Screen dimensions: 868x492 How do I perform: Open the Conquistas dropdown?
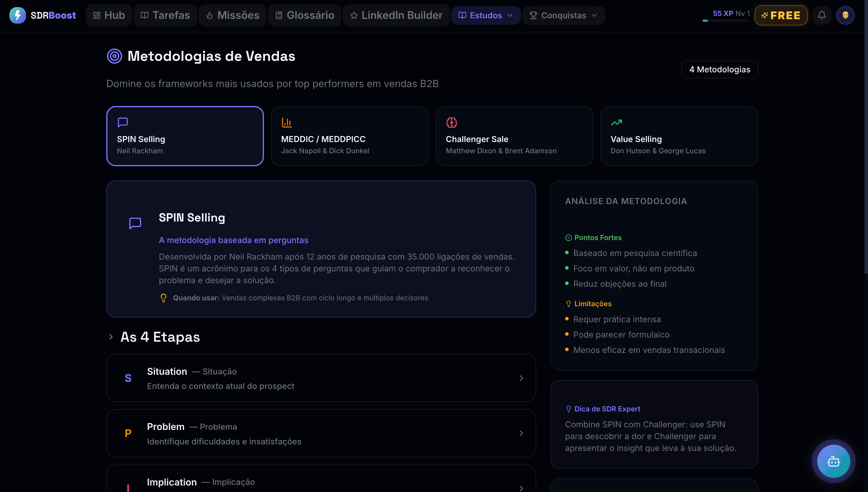tap(563, 15)
